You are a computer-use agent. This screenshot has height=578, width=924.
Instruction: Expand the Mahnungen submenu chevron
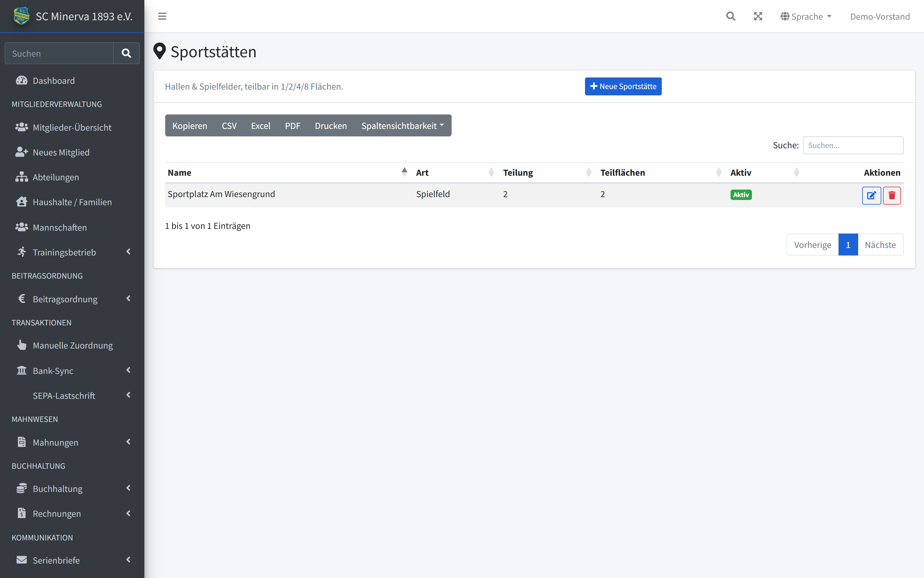click(x=128, y=442)
